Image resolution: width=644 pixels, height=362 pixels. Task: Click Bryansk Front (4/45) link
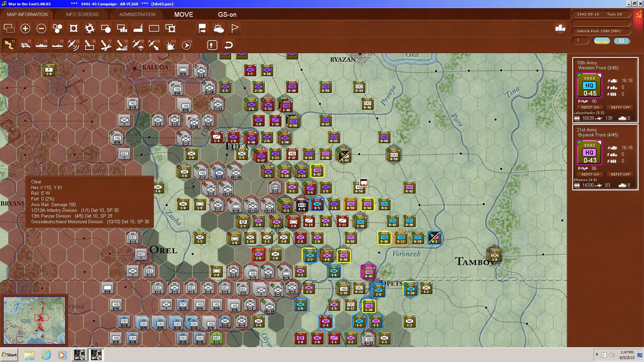click(x=598, y=135)
